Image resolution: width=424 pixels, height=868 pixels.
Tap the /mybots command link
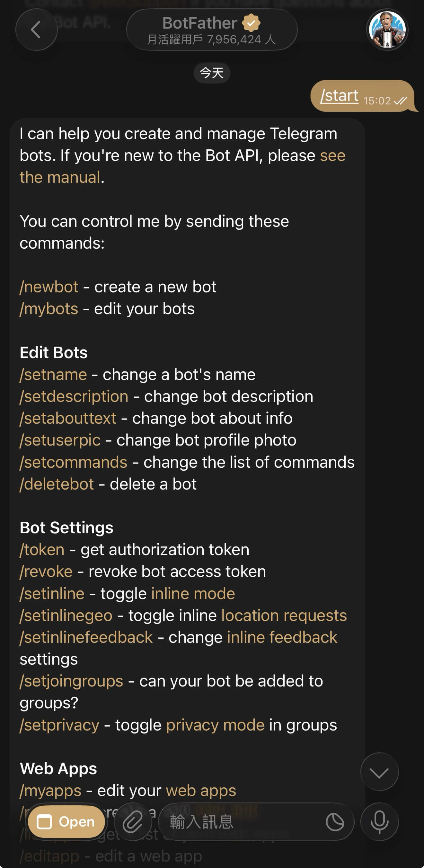coord(49,309)
